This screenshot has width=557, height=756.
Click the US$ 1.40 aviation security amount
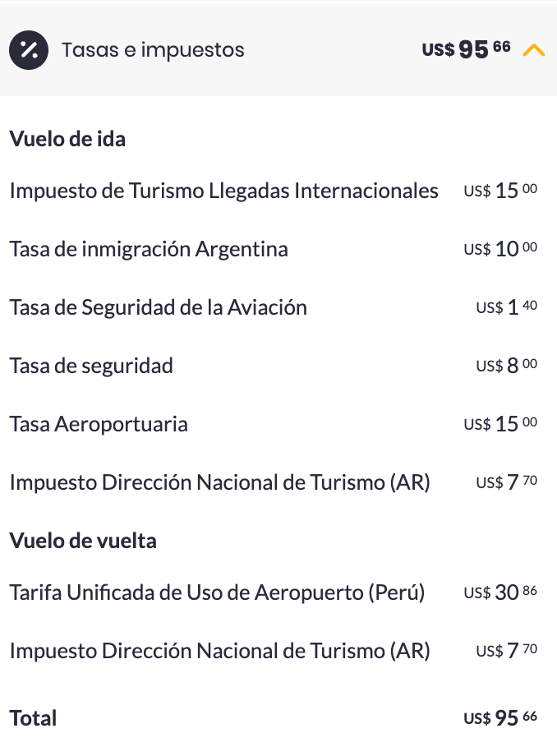click(x=506, y=307)
